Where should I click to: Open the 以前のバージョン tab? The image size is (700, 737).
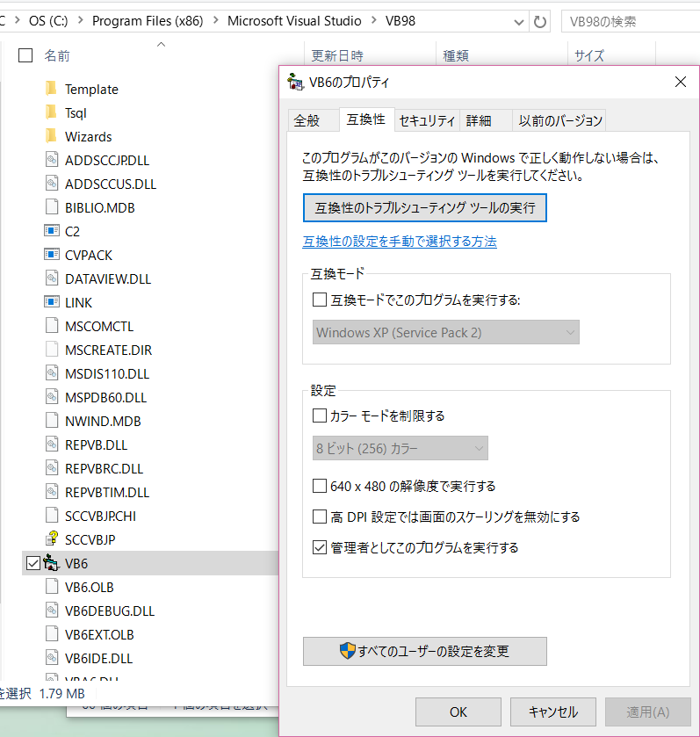click(559, 121)
